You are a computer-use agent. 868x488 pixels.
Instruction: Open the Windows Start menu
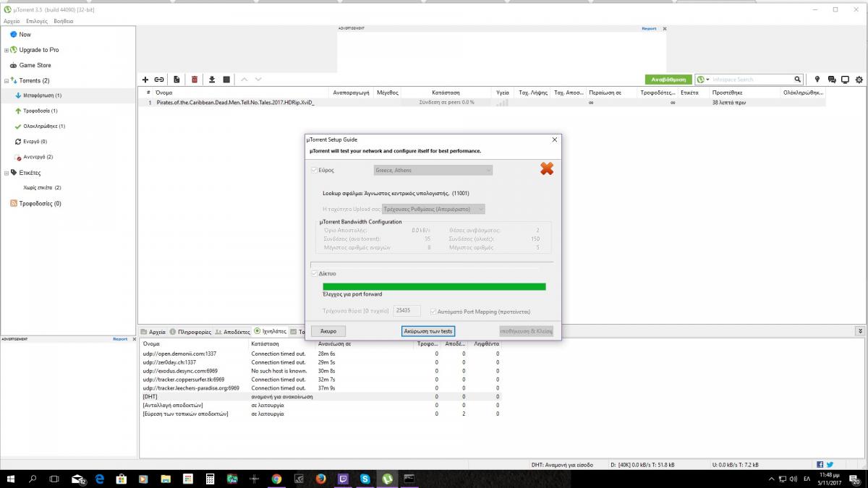tap(11, 479)
